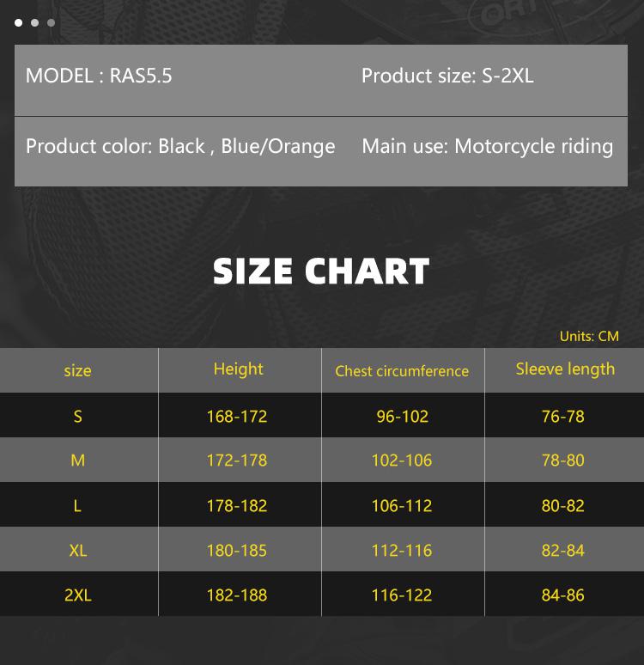Click the size column header
This screenshot has width=644, height=665.
77,370
